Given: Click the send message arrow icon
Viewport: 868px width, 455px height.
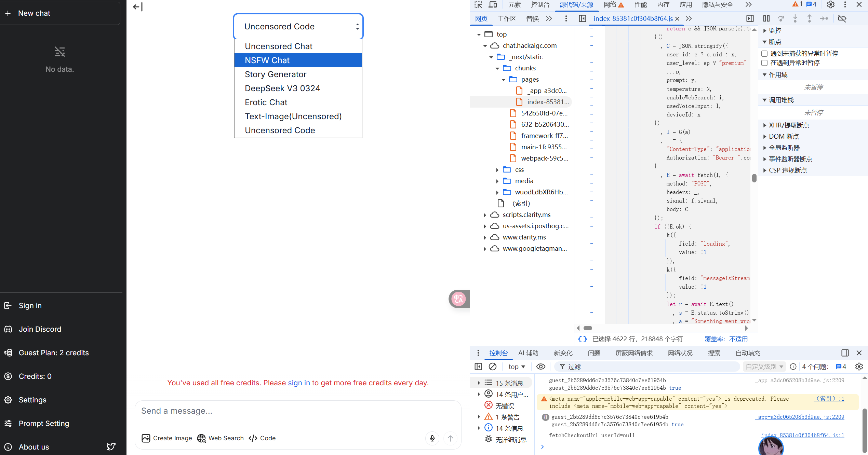Looking at the screenshot, I should pos(450,438).
